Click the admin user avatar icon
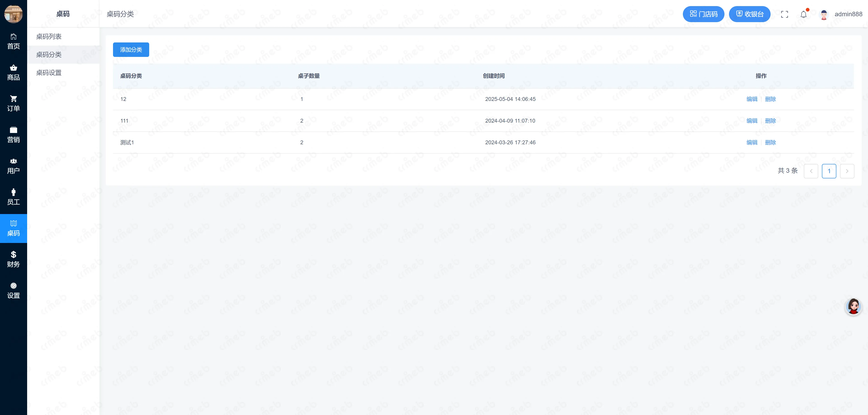 [x=824, y=14]
